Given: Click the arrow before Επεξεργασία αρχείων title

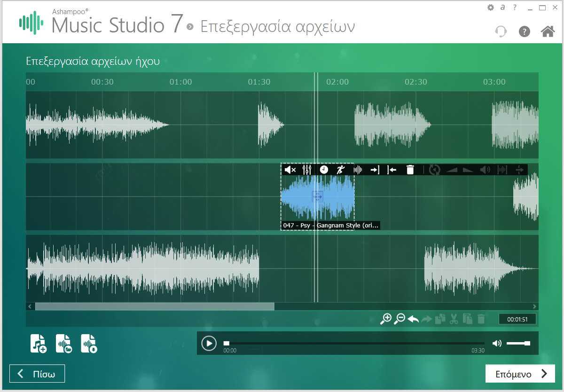Looking at the screenshot, I should pyautogui.click(x=190, y=27).
